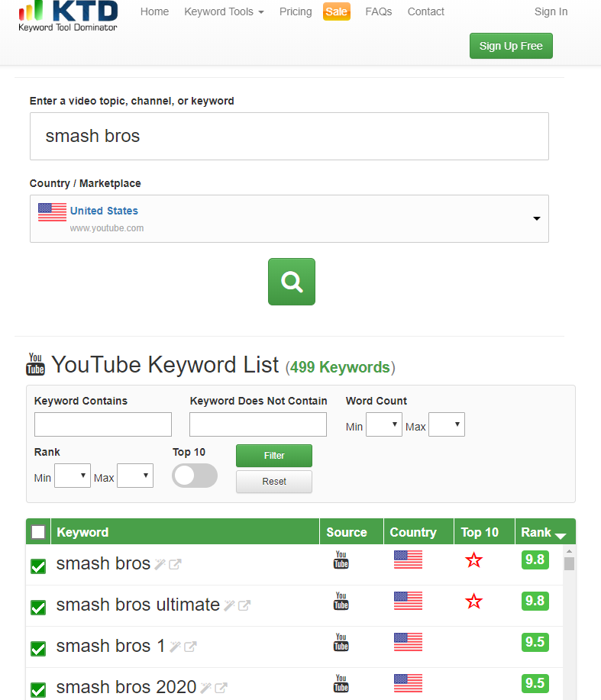Click the Sign In link
Screen dimensions: 601x700
(551, 11)
